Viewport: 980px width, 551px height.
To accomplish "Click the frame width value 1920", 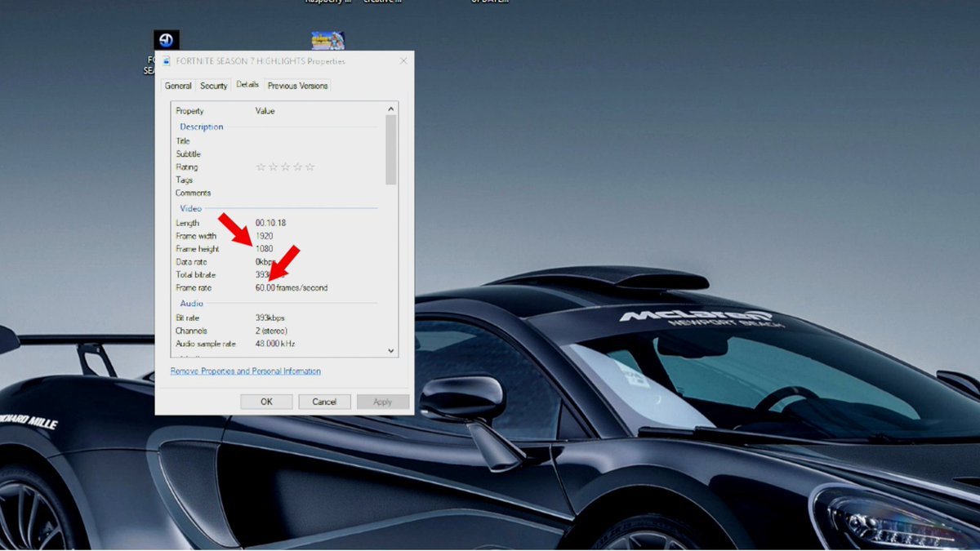I will (264, 236).
